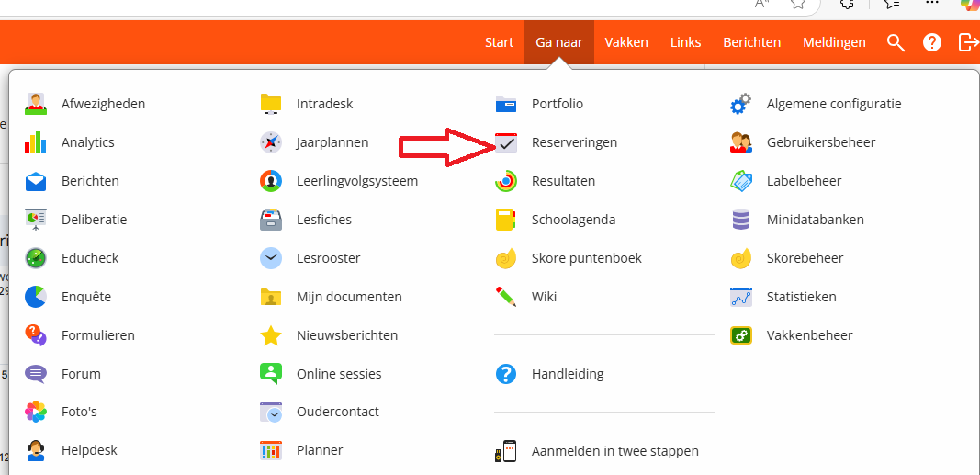The height and width of the screenshot is (475, 980).
Task: Expand the Links menu in navbar
Action: (x=685, y=42)
